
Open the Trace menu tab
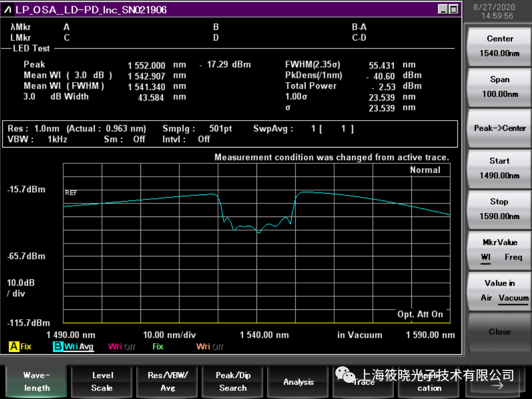coord(364,382)
